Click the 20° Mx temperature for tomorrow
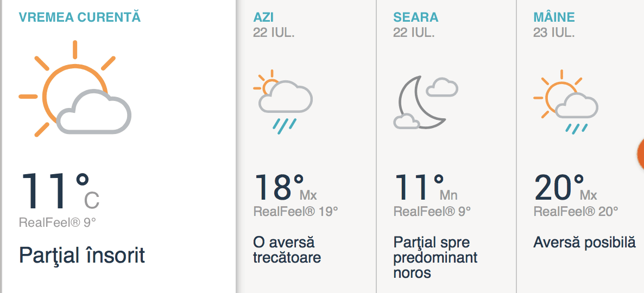The height and width of the screenshot is (293, 644). pos(565,187)
